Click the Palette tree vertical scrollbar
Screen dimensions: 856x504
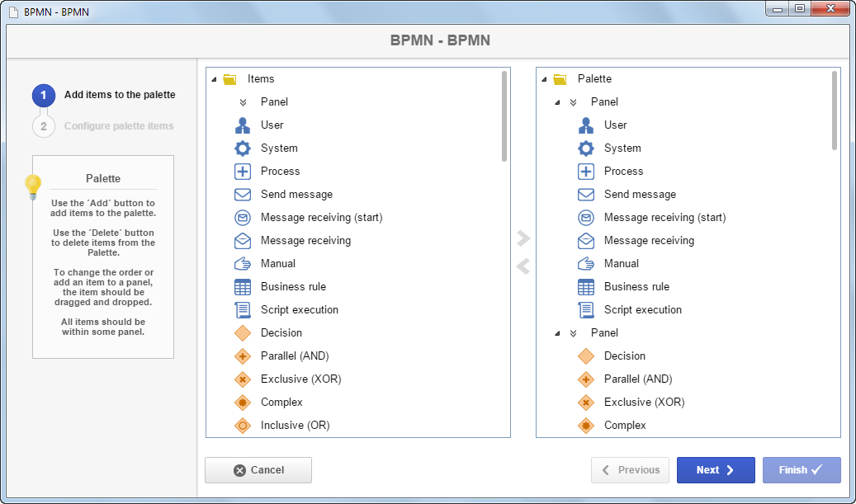(835, 111)
